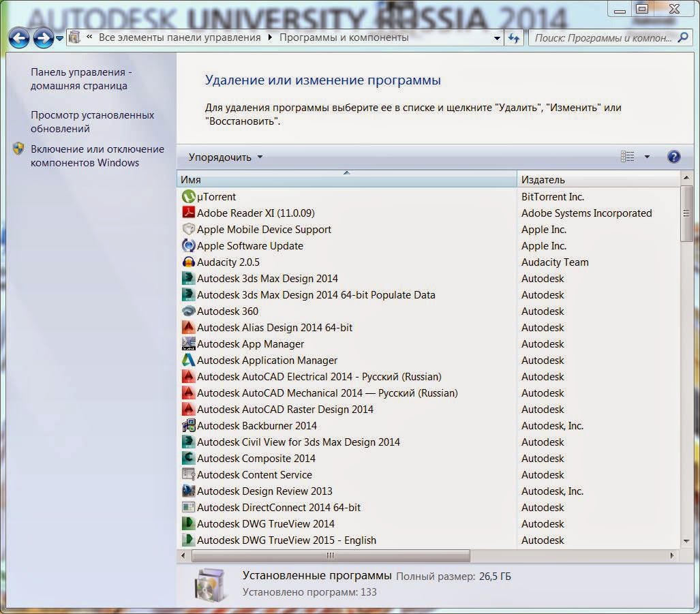Screen dimensions: 700x614
Task: Expand the breadcrumb arrow after Все элементы
Action: coord(270,37)
